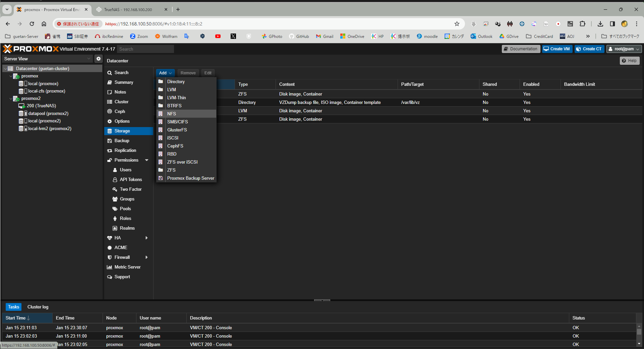Choose Proxmox Backup Server storage type
The image size is (644, 349).
coord(190,178)
